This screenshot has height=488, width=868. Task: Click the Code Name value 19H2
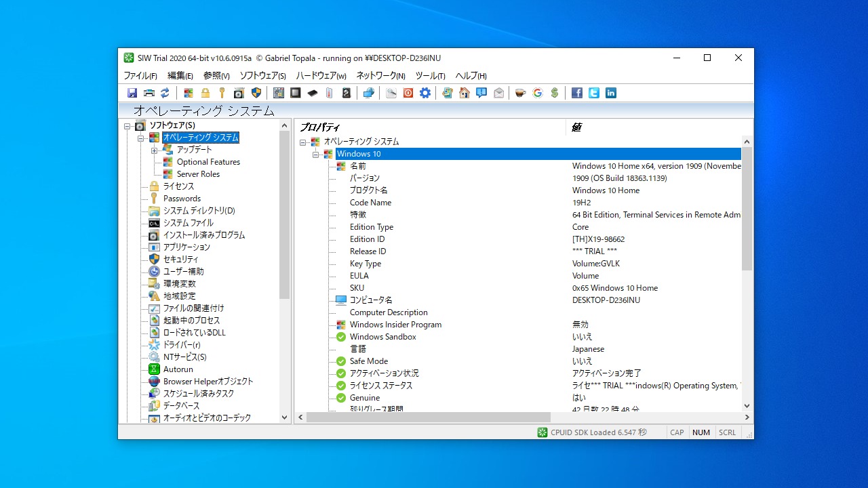582,203
